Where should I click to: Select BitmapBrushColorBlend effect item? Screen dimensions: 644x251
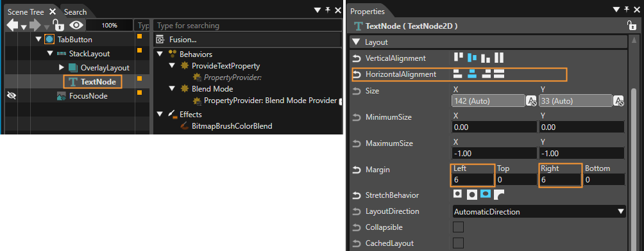coord(232,126)
